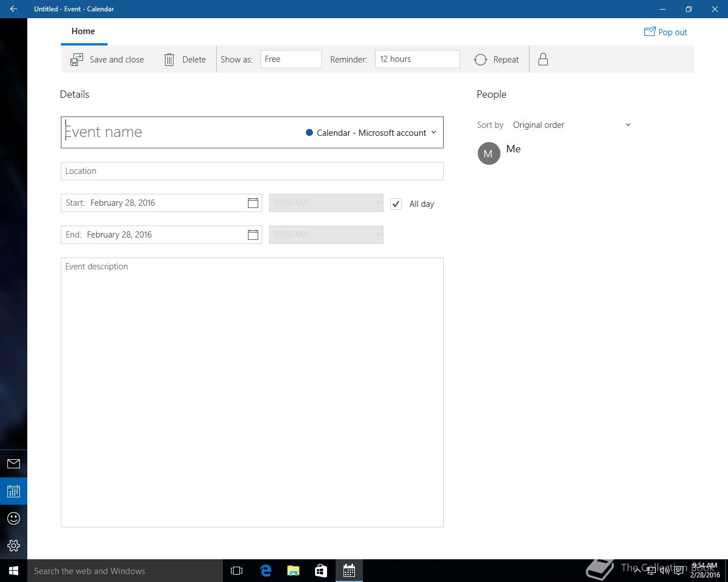Open File Explorer from taskbar
728x582 pixels.
point(293,571)
